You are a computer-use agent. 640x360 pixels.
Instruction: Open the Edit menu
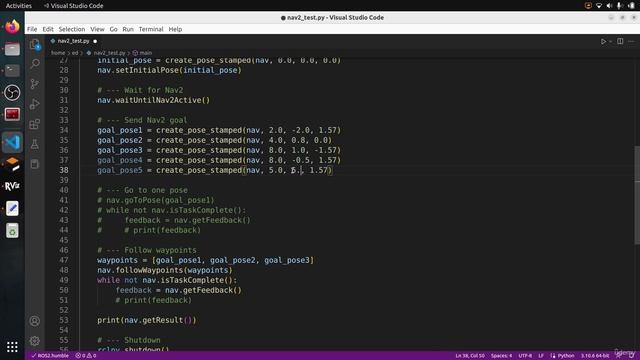[48, 29]
